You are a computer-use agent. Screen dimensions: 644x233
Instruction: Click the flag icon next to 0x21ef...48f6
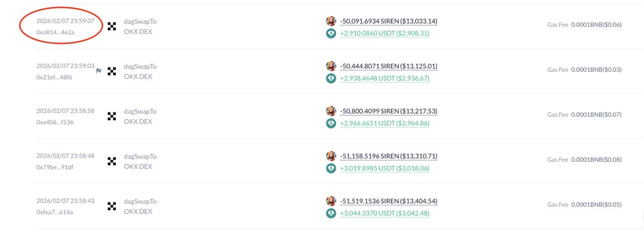pos(99,71)
